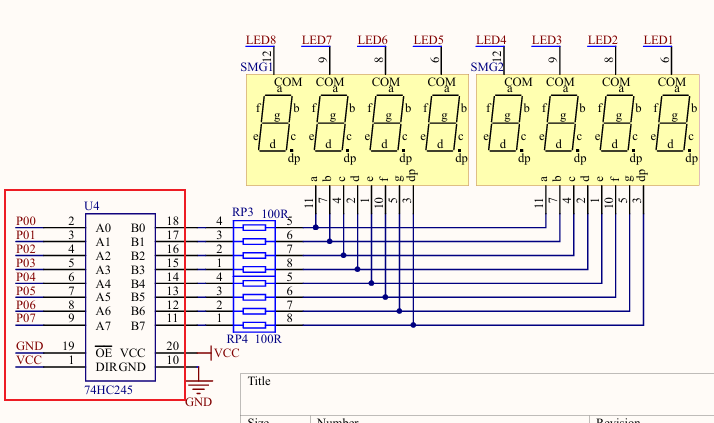This screenshot has height=423, width=714.
Task: Select the resistor on the B4 line
Action: point(254,283)
